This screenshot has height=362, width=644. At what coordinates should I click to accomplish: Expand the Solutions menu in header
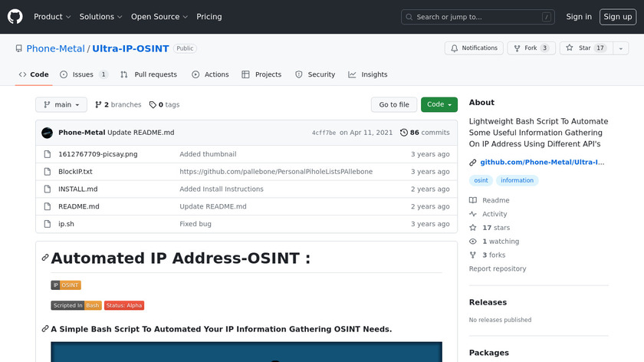point(100,17)
